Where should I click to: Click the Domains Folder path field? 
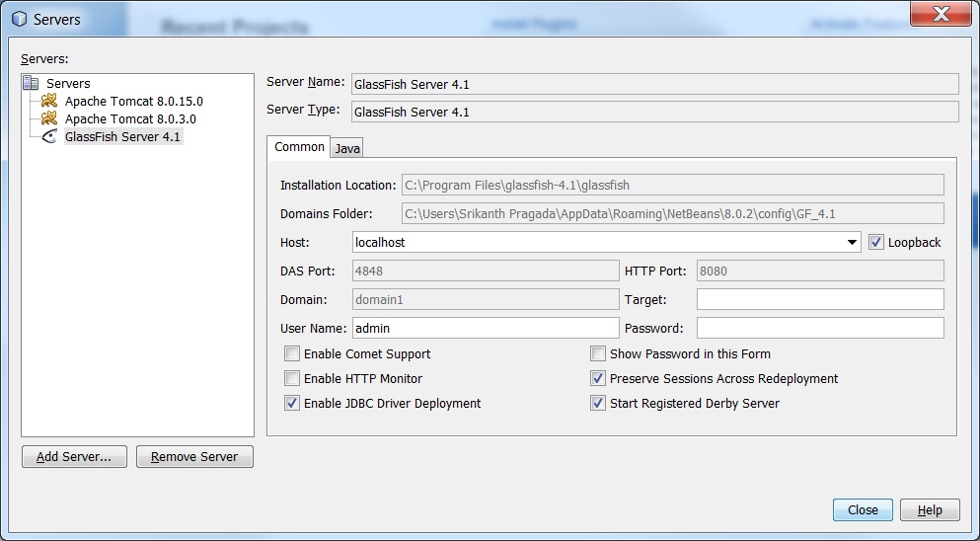coord(672,214)
